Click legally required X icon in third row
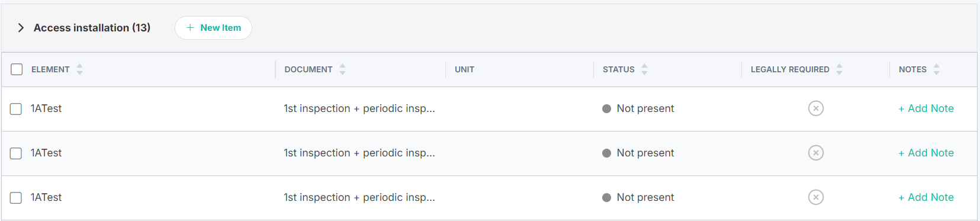Screen dimensions: 980x221 (816, 197)
